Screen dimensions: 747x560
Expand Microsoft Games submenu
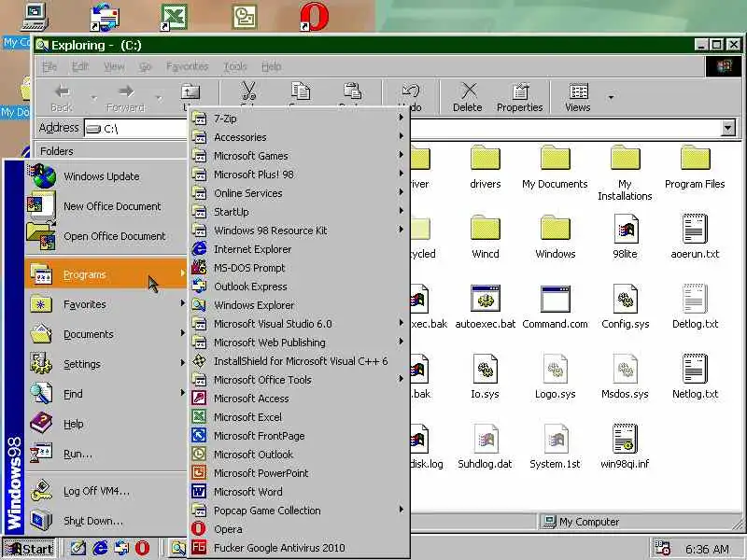pyautogui.click(x=299, y=155)
